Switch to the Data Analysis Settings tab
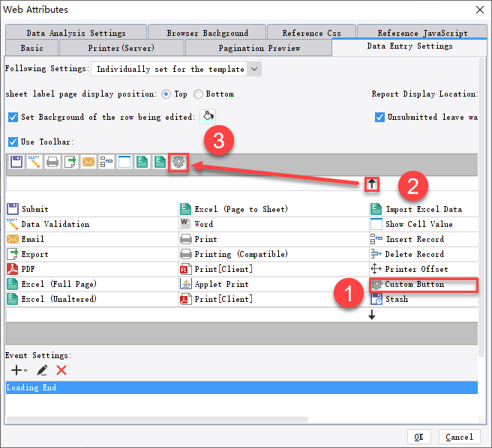This screenshot has height=448, width=492. click(x=76, y=33)
